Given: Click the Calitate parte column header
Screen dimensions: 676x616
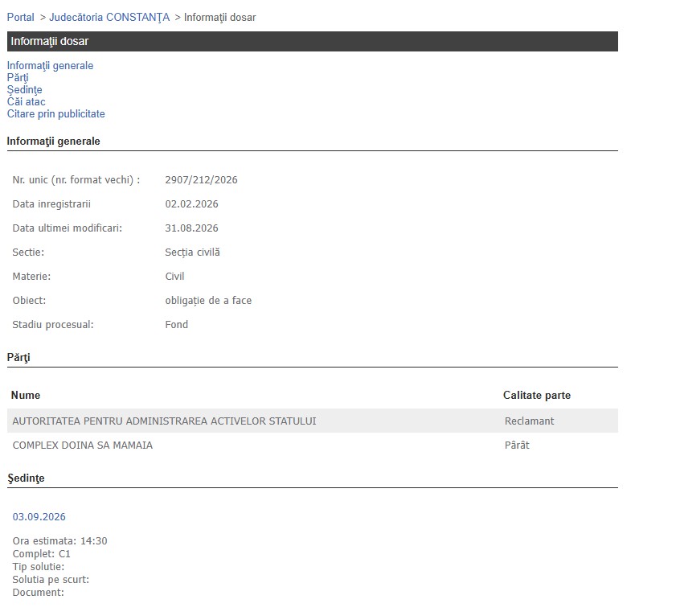Looking at the screenshot, I should (537, 395).
